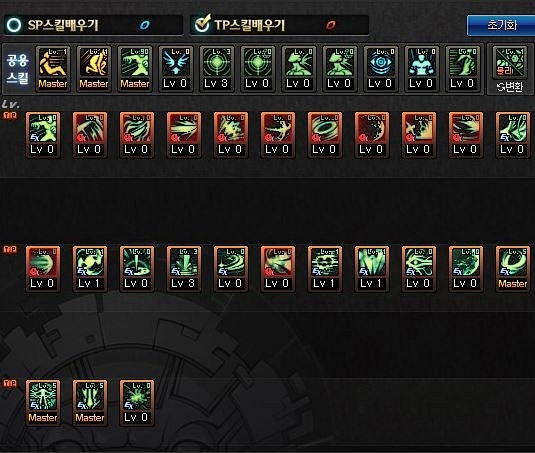The image size is (535, 453).
Task: Select the SP스킬배우기 radio option
Action: point(14,25)
